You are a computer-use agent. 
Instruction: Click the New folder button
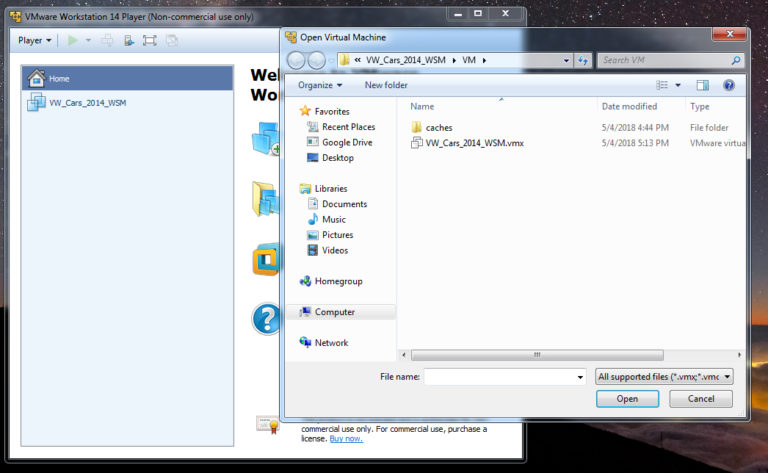pyautogui.click(x=386, y=86)
